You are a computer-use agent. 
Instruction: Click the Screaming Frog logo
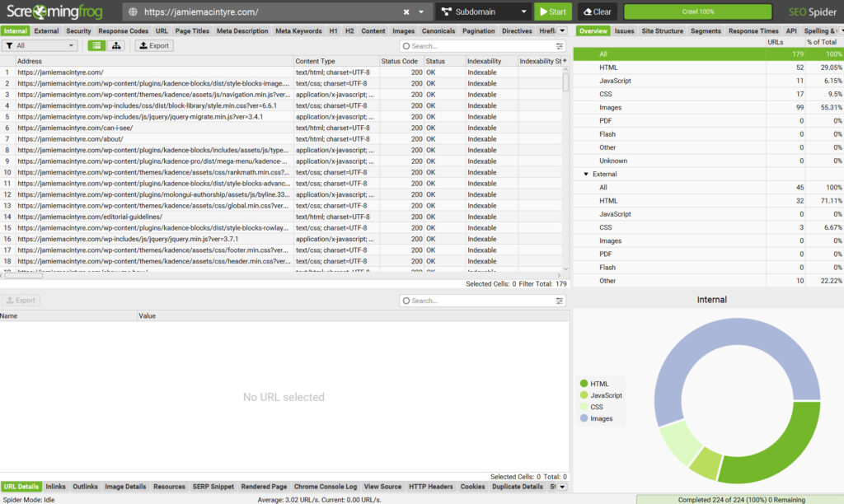tap(58, 12)
